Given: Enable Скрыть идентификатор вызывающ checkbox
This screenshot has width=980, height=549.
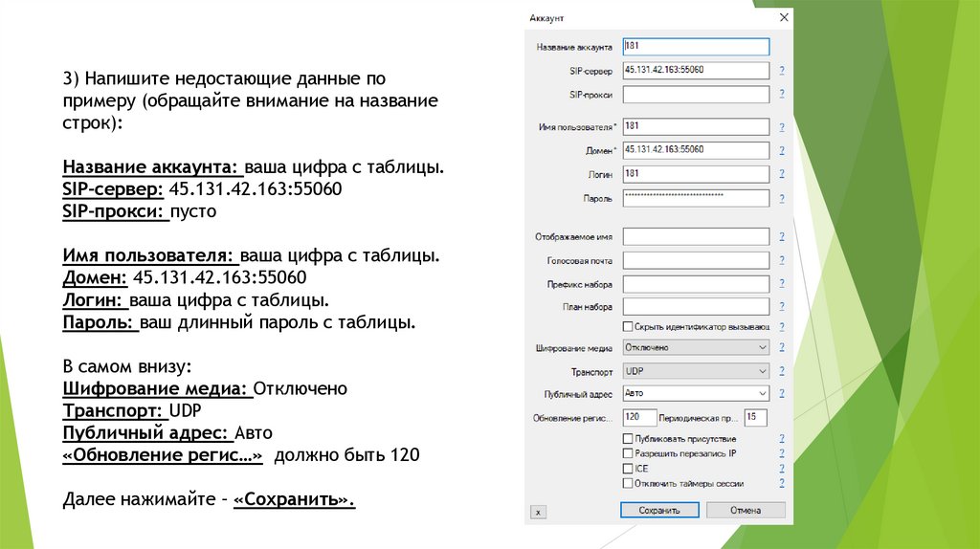Looking at the screenshot, I should [628, 327].
